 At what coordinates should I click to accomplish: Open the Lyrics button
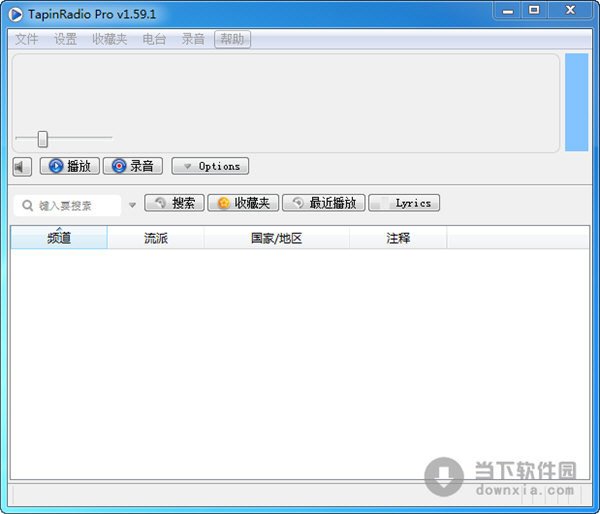[x=404, y=203]
